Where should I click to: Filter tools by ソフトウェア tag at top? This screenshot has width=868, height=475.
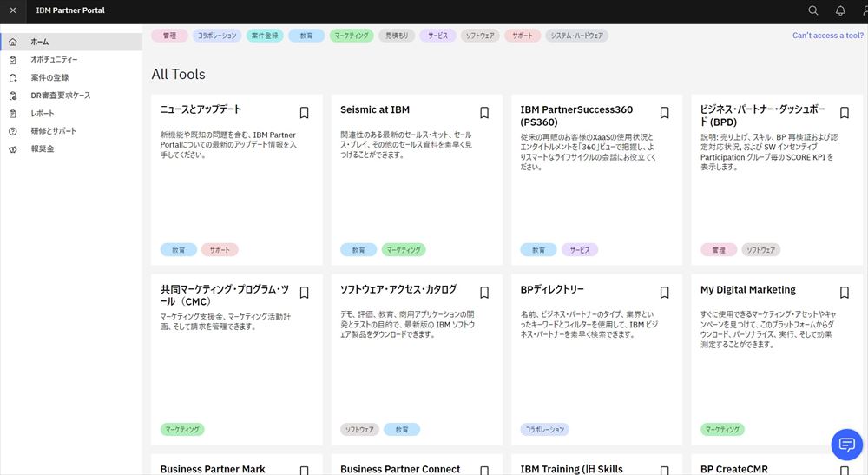point(480,36)
